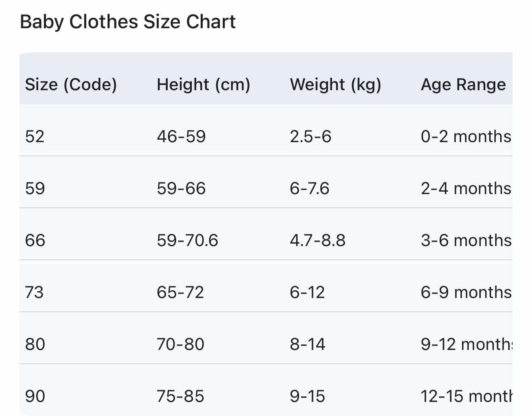Click the 6-9 months age cell
Viewport: 532px width, 416px height.
coord(466,292)
